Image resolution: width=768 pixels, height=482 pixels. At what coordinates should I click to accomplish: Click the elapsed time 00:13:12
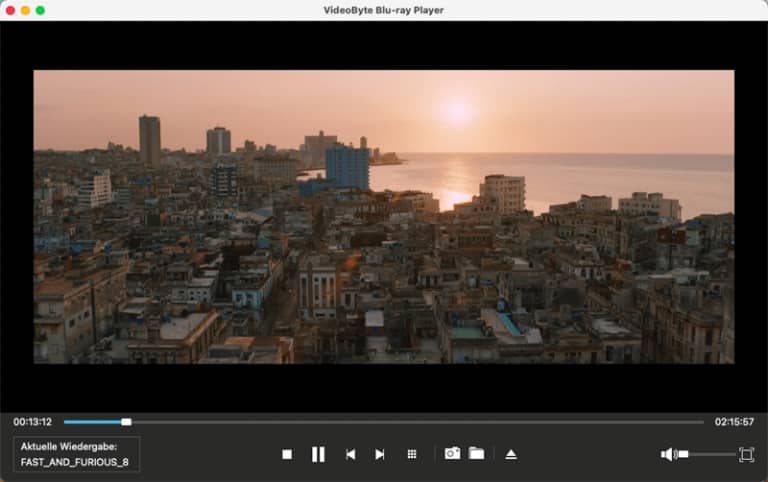click(x=32, y=422)
